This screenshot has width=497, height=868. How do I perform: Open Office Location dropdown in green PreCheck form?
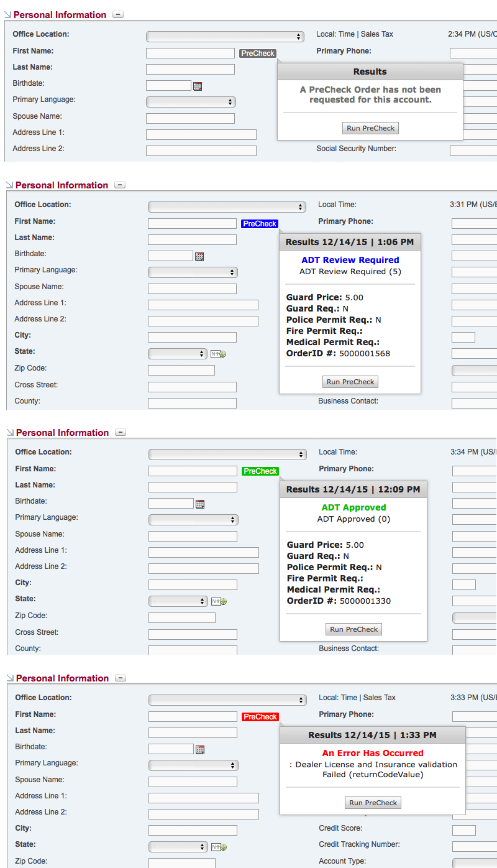coord(227,455)
